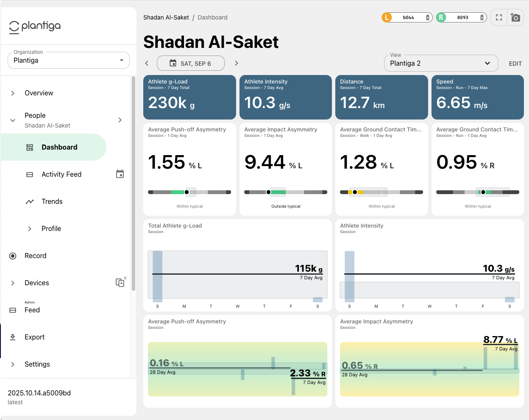This screenshot has width=529, height=420.
Task: Click Impact Asymmetry range slider marker
Action: pyautogui.click(x=268, y=192)
